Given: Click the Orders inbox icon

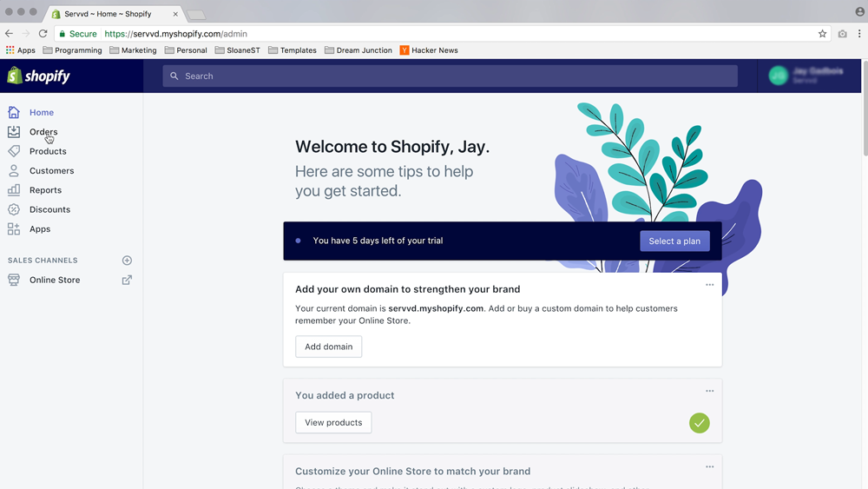Looking at the screenshot, I should (14, 132).
